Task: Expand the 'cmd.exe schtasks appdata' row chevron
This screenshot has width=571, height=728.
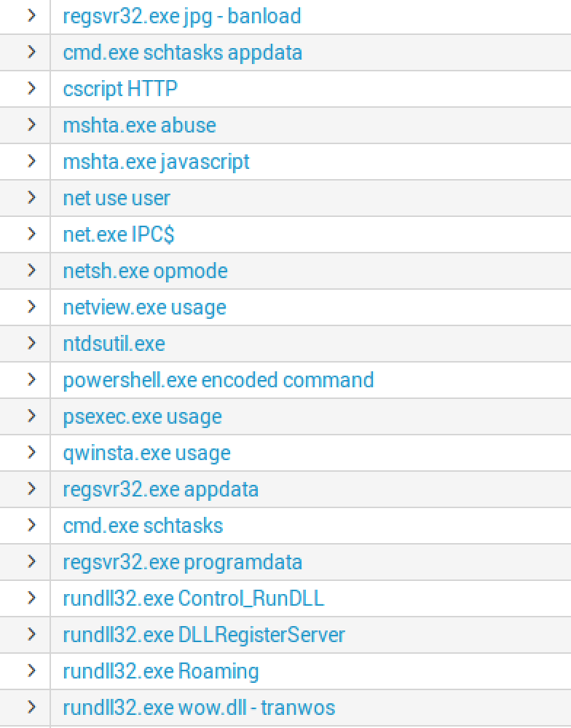Action: 31,52
